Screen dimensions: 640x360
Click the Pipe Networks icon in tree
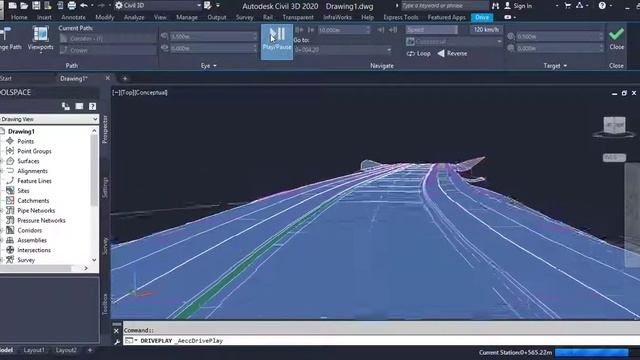pyautogui.click(x=10, y=210)
